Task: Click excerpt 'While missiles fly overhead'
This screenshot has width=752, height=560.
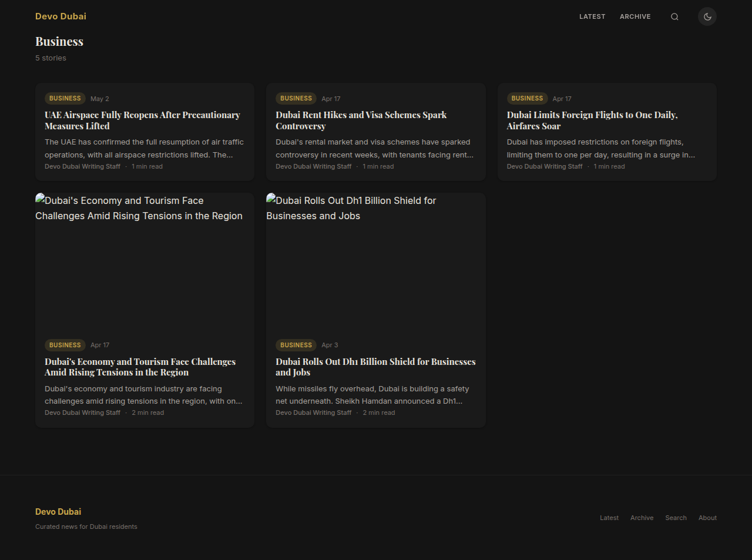Action: coord(372,395)
